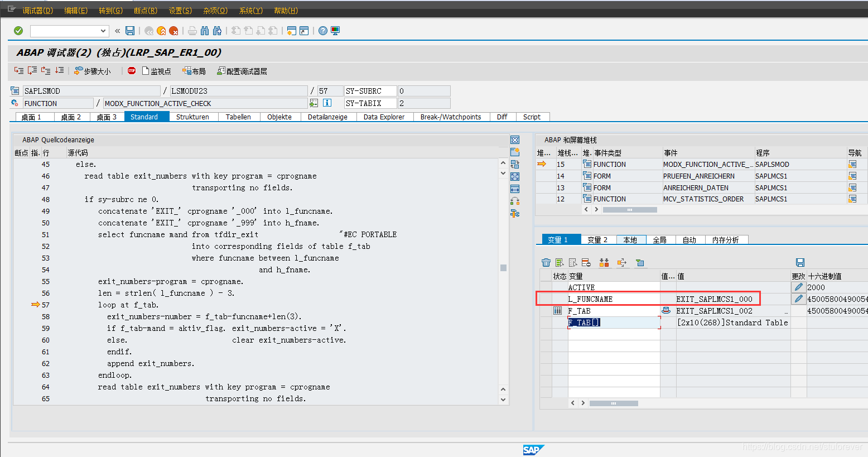Click the Find binoculars icon
This screenshot has height=457, width=868.
pyautogui.click(x=205, y=31)
